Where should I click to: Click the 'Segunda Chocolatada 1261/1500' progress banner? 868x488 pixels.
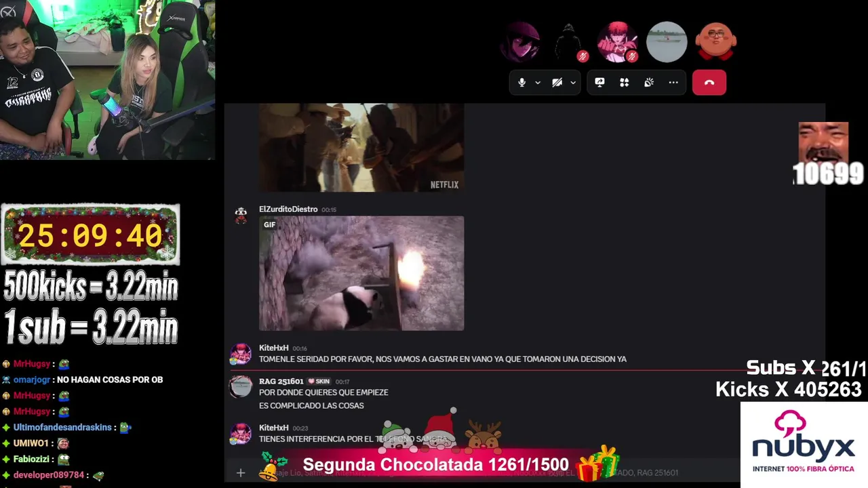click(x=435, y=464)
